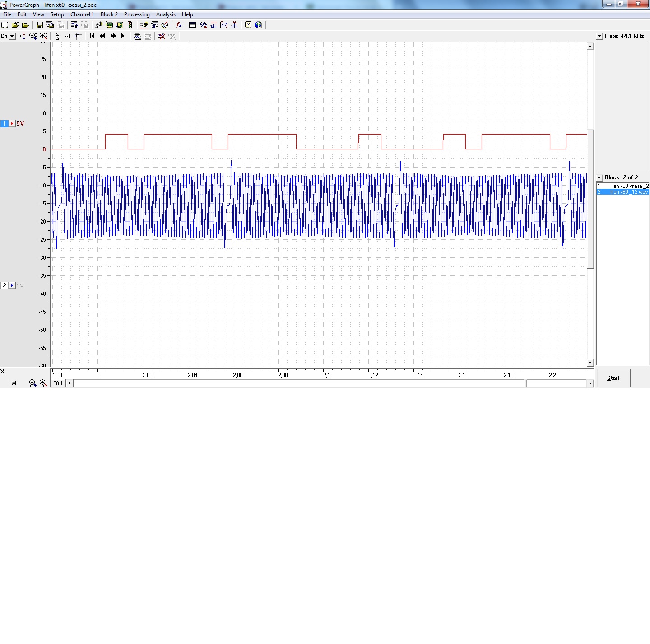This screenshot has width=650, height=644.
Task: Toggle channel 2 selector button
Action: [5, 285]
